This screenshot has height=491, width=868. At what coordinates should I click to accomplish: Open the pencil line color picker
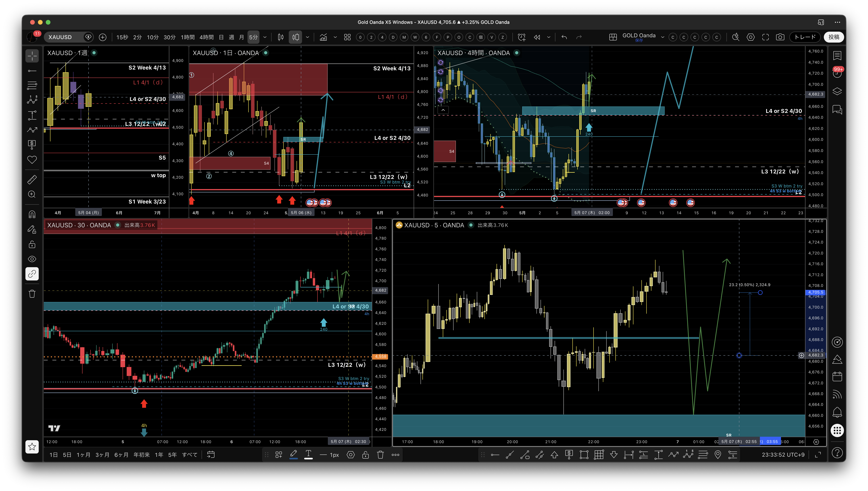pyautogui.click(x=293, y=455)
